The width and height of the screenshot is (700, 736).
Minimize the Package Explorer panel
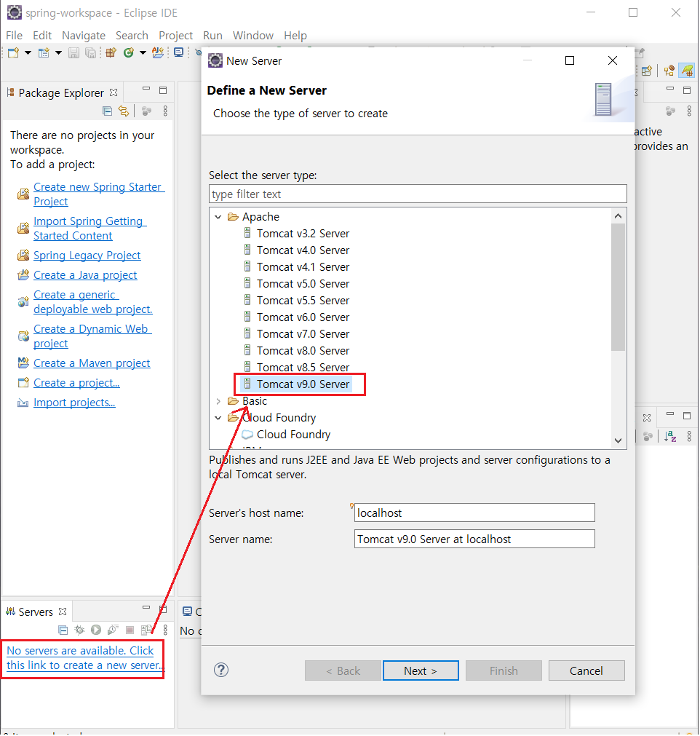click(x=146, y=90)
